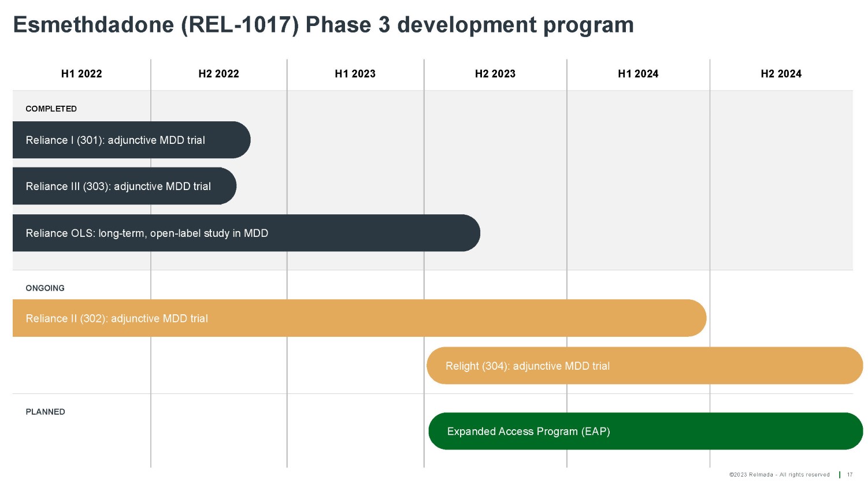This screenshot has width=868, height=487.
Task: Click the green Expanded Access Program bar
Action: [x=645, y=431]
